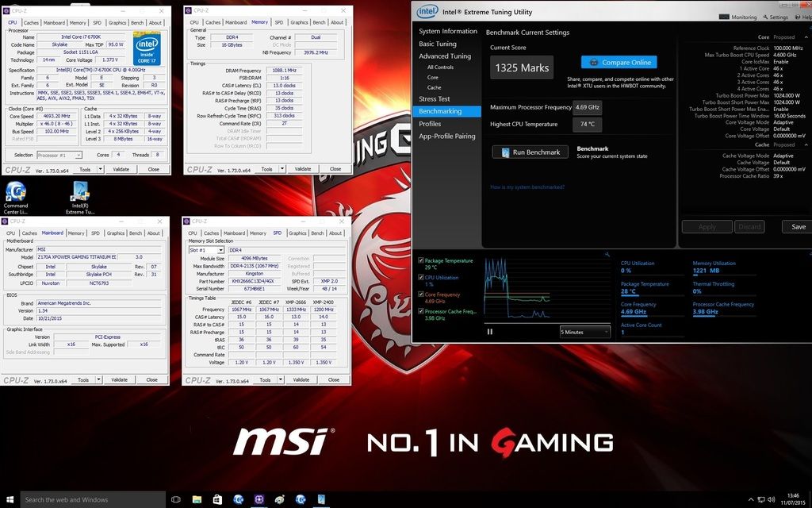Open Advanced Tuning in XTU sidebar

[x=445, y=56]
